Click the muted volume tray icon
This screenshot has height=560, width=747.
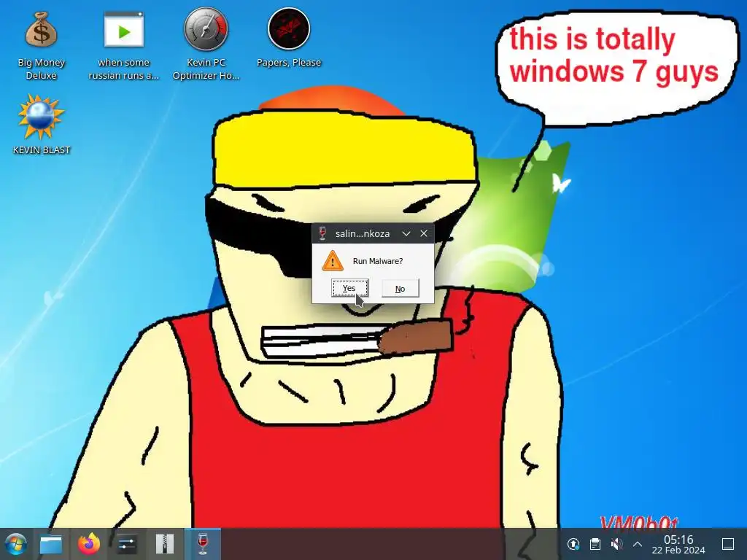click(x=616, y=544)
